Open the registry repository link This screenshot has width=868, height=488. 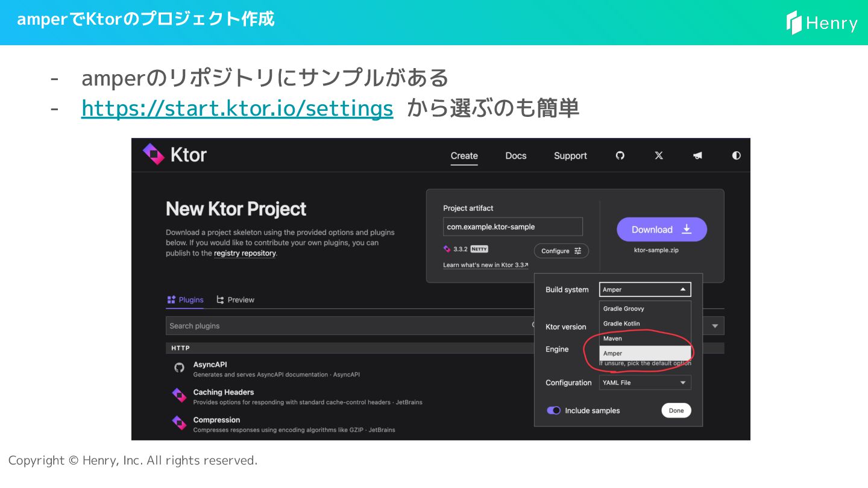tap(245, 253)
